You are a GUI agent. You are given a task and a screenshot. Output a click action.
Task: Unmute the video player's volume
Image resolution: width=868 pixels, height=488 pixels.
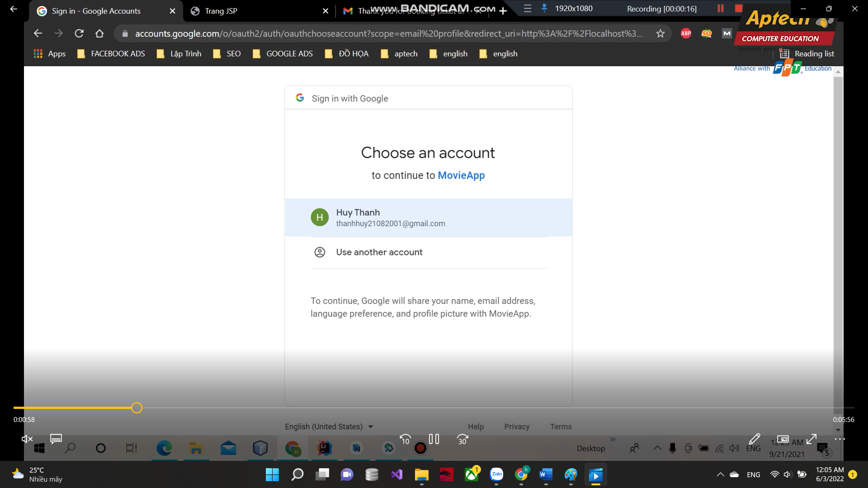tap(27, 439)
